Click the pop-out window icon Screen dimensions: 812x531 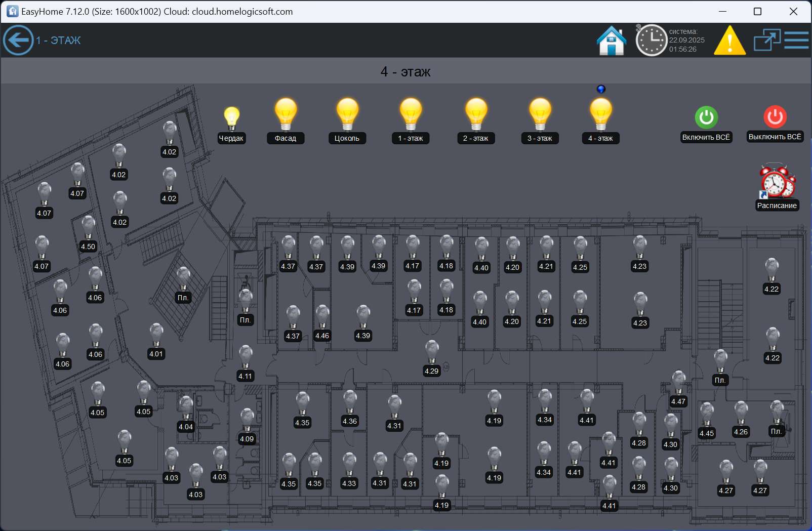coord(766,40)
